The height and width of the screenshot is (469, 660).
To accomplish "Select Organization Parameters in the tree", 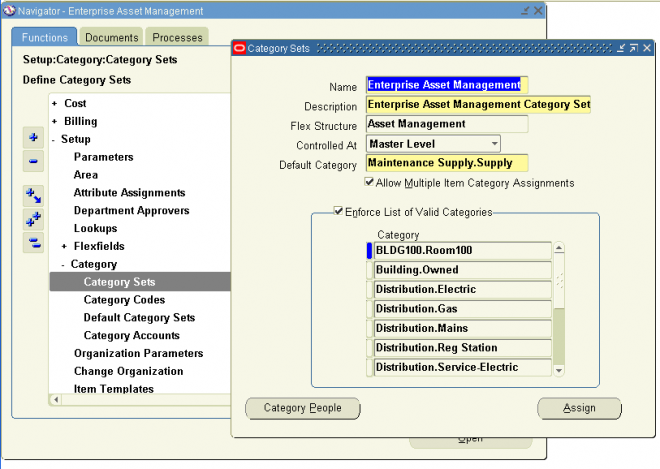I will [138, 353].
